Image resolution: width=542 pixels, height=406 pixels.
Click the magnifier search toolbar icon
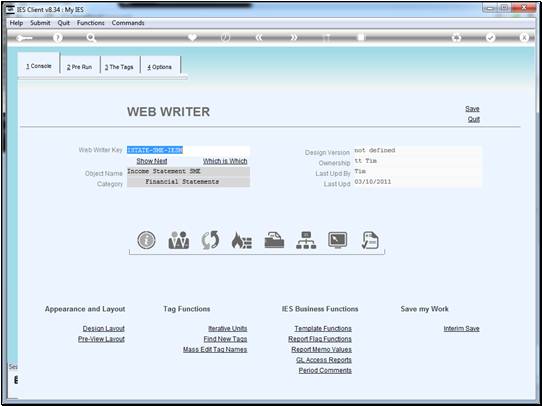(91, 38)
